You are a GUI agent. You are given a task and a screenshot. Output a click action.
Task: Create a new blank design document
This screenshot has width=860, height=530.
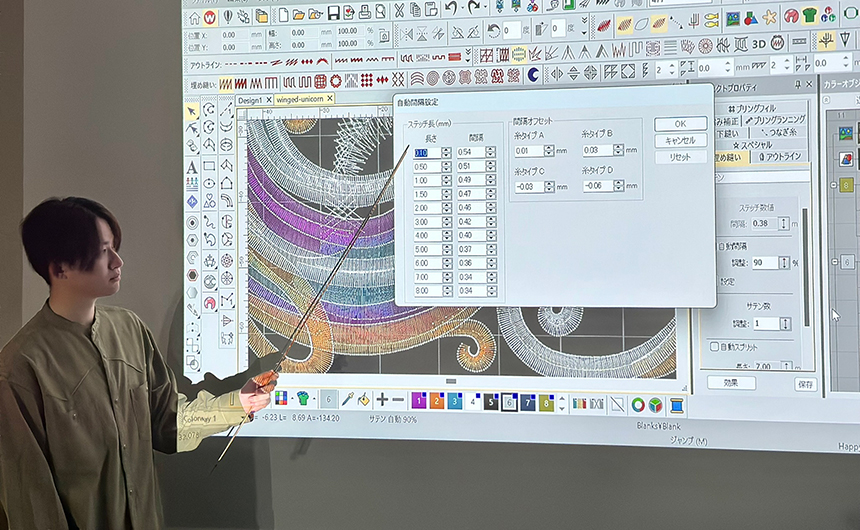coord(284,15)
